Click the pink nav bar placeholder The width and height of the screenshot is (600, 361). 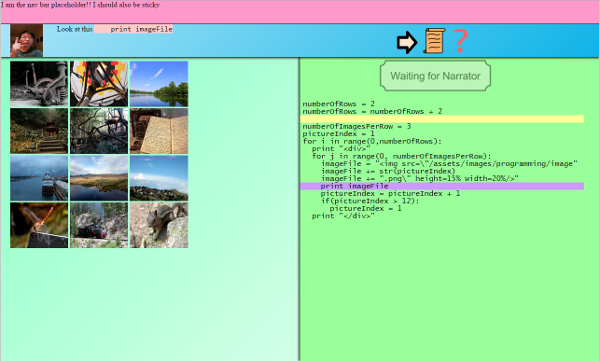(300, 12)
